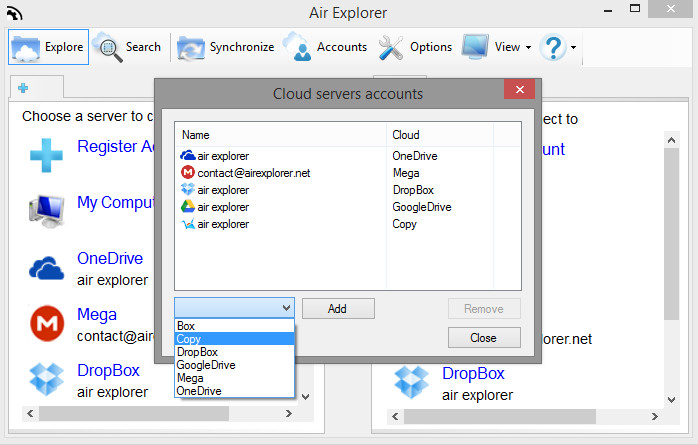Click the right panel vertical scrollbar thumb
This screenshot has height=445, width=698.
(x=671, y=234)
